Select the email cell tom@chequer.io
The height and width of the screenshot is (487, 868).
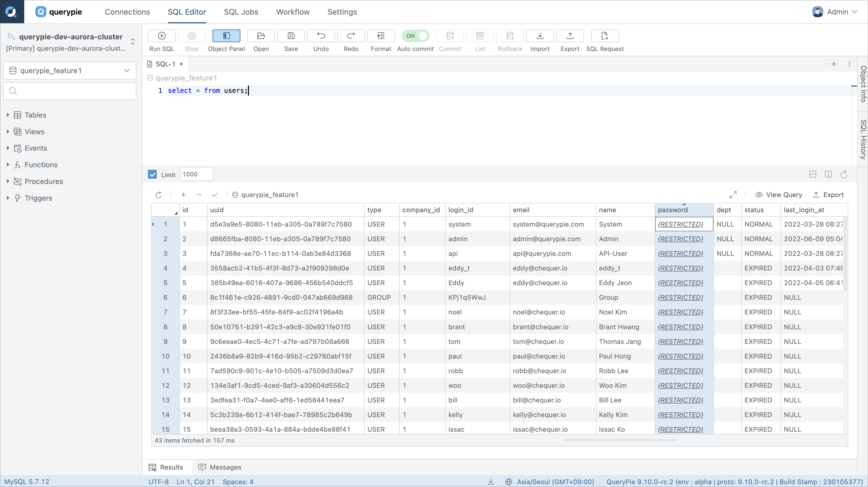click(x=553, y=341)
